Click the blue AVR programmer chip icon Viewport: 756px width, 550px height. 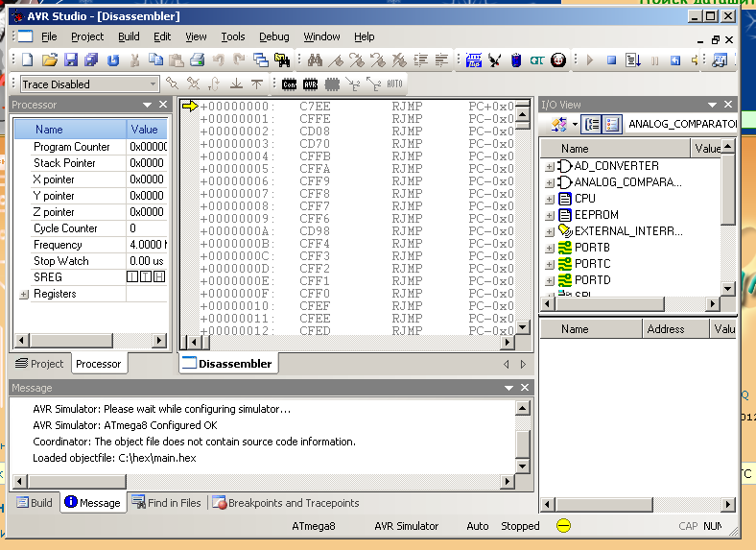pos(474,60)
